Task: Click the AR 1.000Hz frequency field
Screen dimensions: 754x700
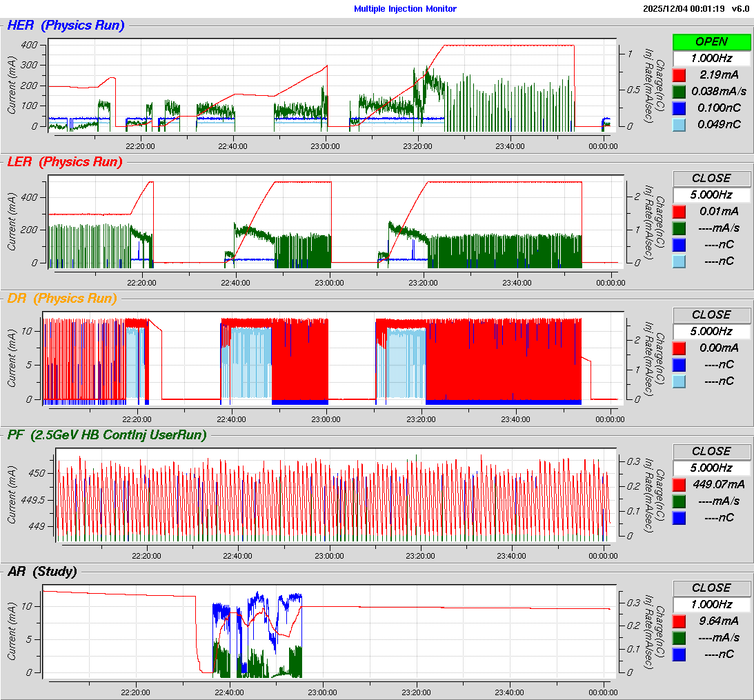Action: (711, 604)
